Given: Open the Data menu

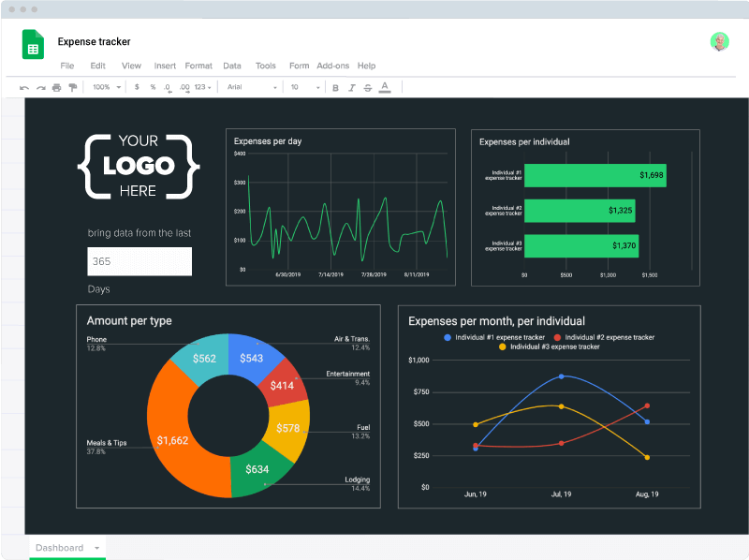Looking at the screenshot, I should click(x=232, y=66).
